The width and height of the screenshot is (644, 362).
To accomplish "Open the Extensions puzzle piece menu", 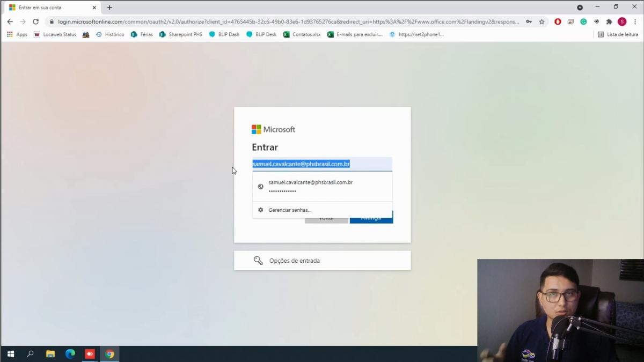I will coord(609,22).
